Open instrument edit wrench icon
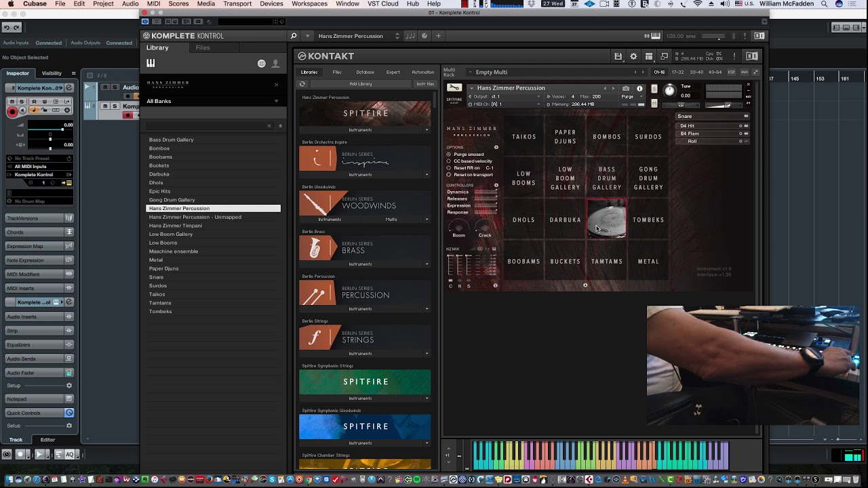 (x=454, y=88)
